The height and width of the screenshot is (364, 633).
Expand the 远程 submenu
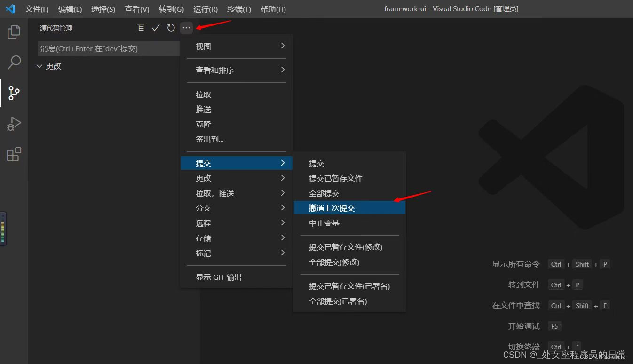237,223
